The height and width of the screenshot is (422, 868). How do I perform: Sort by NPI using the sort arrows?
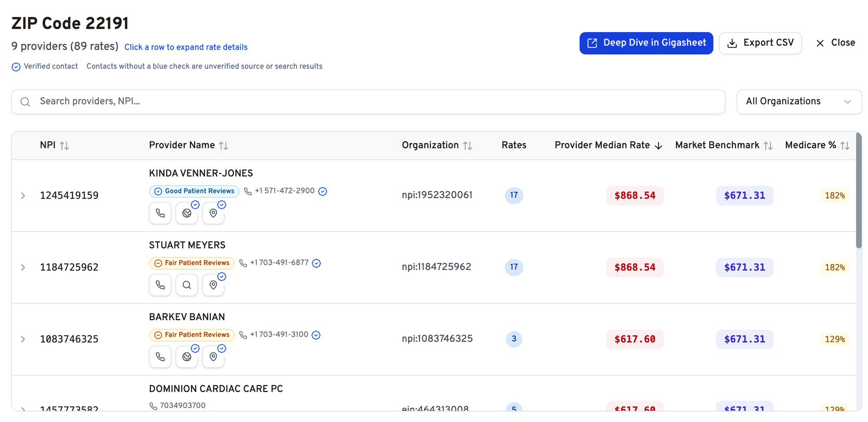click(64, 146)
